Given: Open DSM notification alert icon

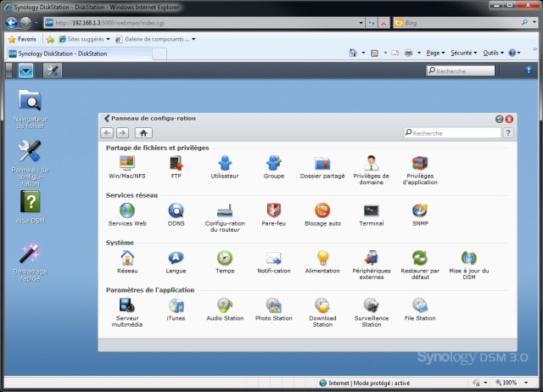Looking at the screenshot, I should click(x=529, y=70).
